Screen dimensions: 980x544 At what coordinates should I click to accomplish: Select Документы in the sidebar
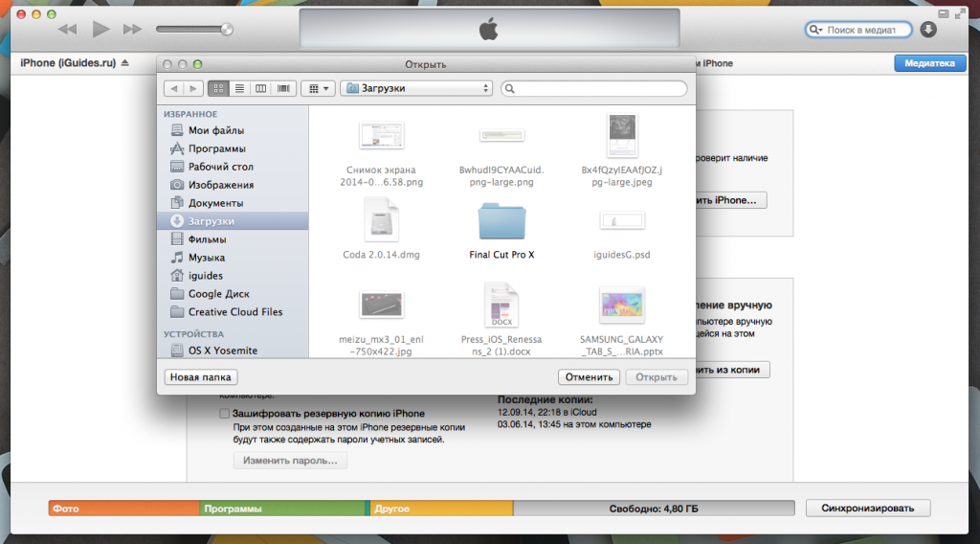tap(215, 203)
